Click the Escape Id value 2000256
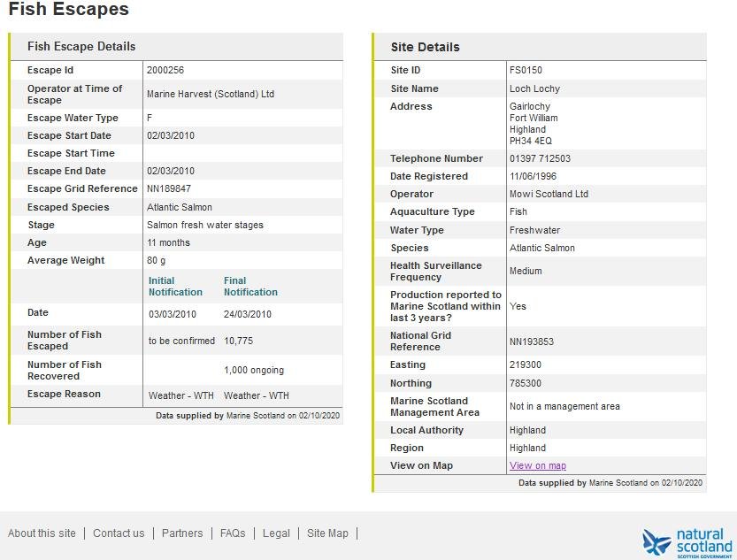The height and width of the screenshot is (560, 737). tap(165, 70)
